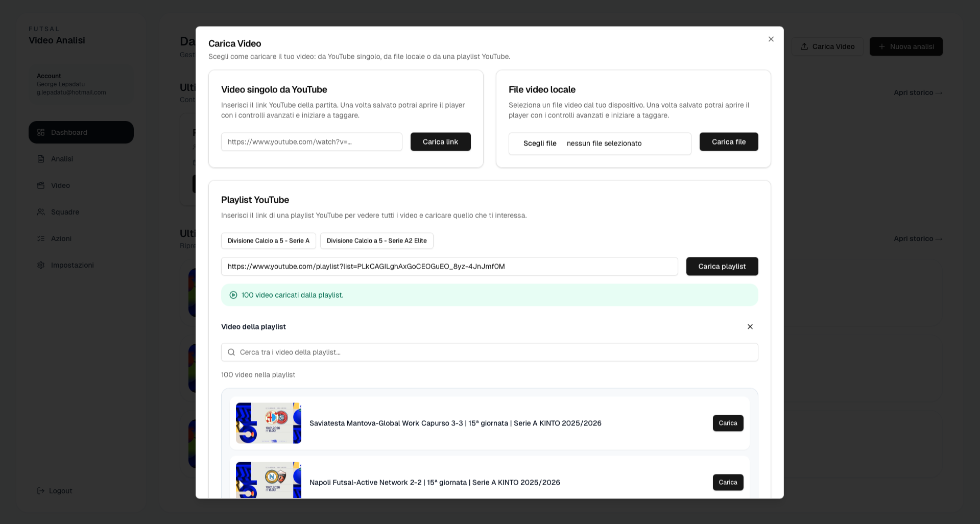Image resolution: width=980 pixels, height=524 pixels.
Task: Click the upper Apri storico link
Action: tap(918, 92)
